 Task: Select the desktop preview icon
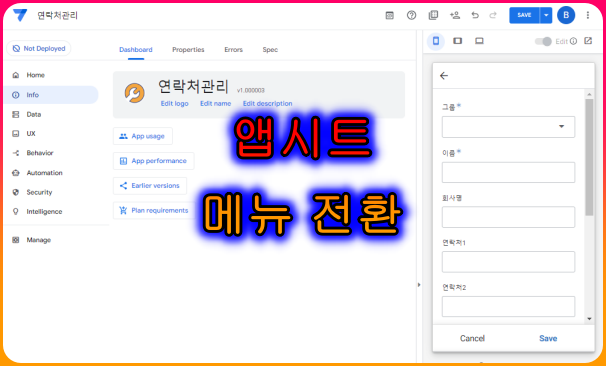point(479,41)
